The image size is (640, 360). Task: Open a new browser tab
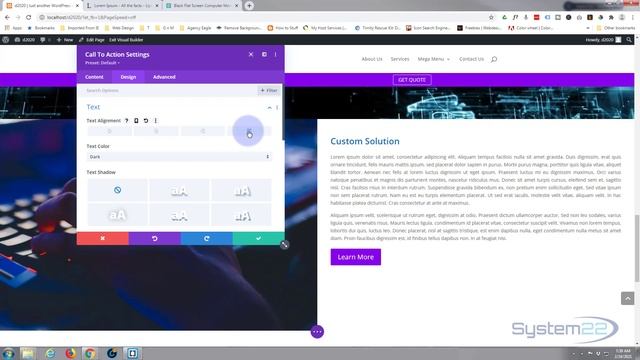249,6
